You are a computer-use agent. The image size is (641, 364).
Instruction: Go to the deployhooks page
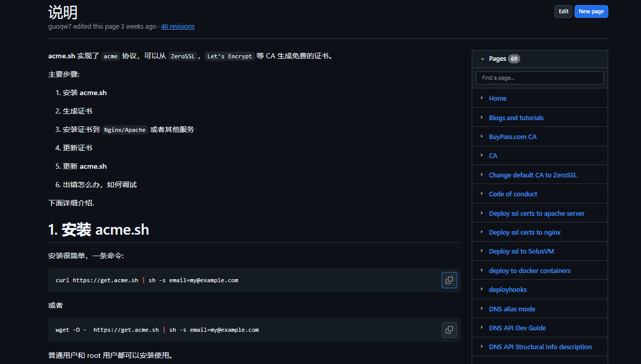click(507, 290)
